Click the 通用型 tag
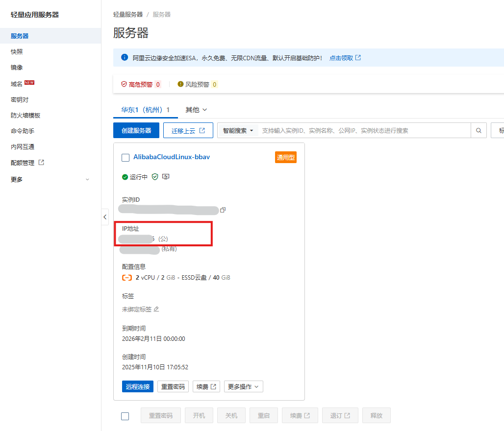 click(286, 157)
